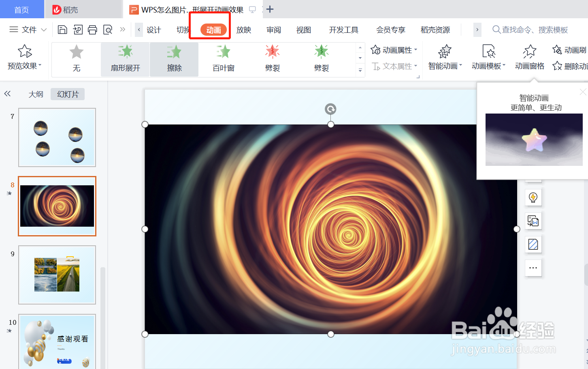
Task: Select the 擦除 animation effect
Action: click(175, 59)
